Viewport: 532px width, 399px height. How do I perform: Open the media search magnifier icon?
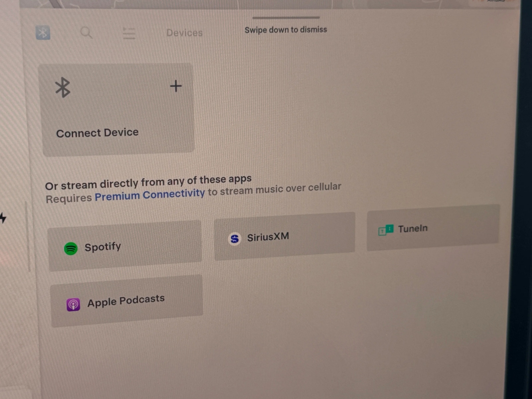(86, 33)
